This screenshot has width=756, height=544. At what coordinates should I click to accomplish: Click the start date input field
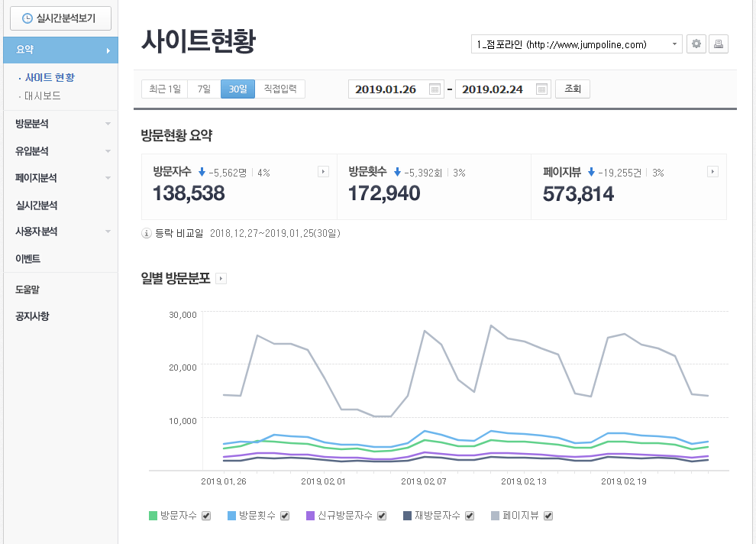click(x=388, y=89)
